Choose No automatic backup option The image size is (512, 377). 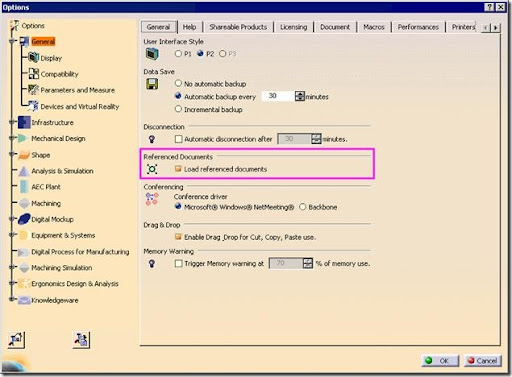point(178,83)
